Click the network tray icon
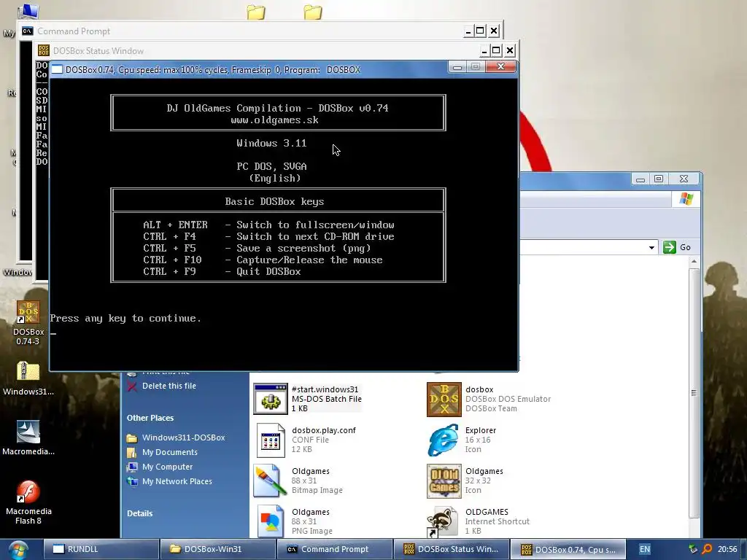Image resolution: width=747 pixels, height=560 pixels. click(693, 549)
